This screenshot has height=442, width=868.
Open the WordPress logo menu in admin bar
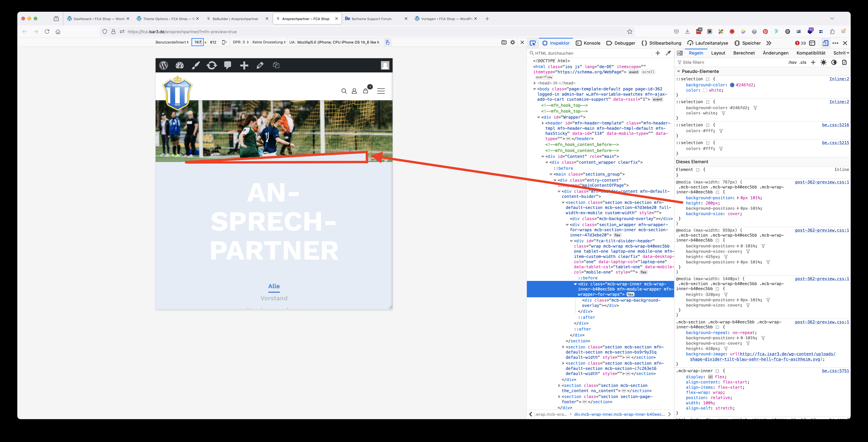[x=164, y=65]
